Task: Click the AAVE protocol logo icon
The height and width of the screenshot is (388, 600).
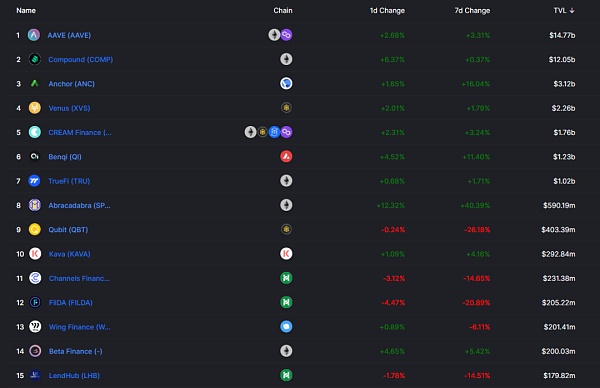Action: point(34,35)
